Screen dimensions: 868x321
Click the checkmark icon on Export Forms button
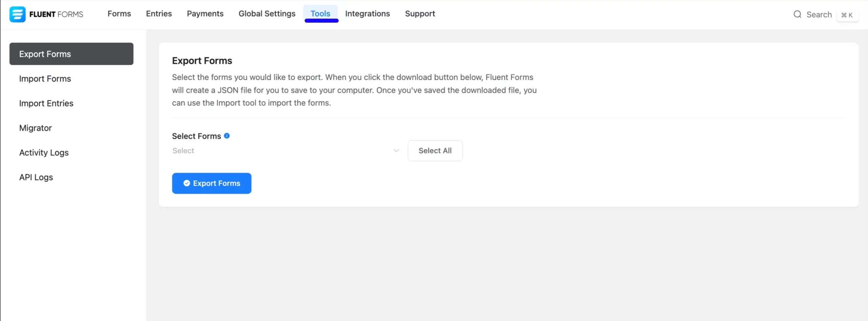pos(186,183)
